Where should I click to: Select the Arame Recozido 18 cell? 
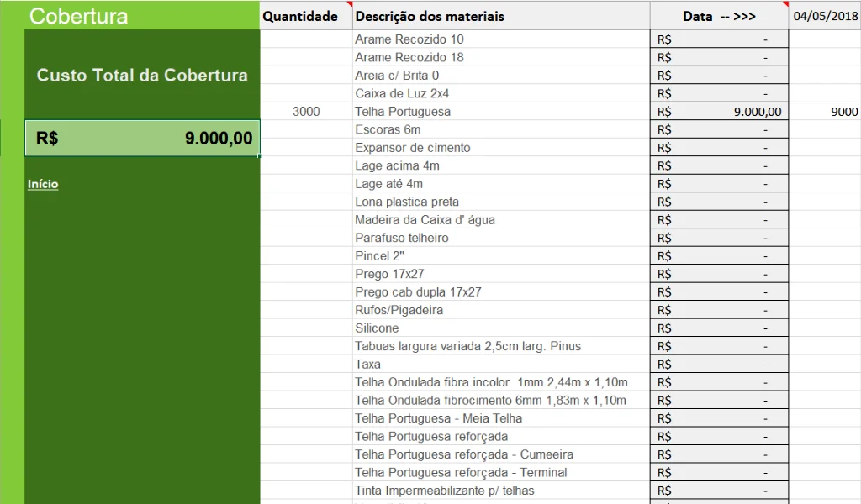501,57
